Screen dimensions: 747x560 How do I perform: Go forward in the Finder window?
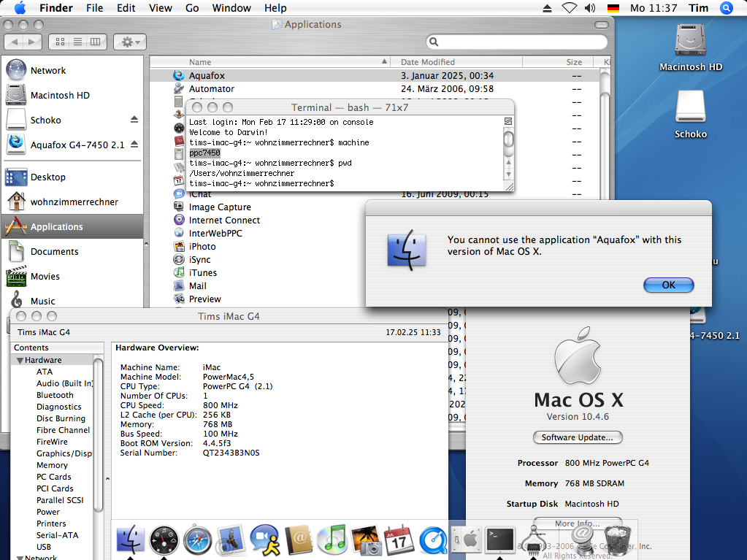pyautogui.click(x=32, y=42)
